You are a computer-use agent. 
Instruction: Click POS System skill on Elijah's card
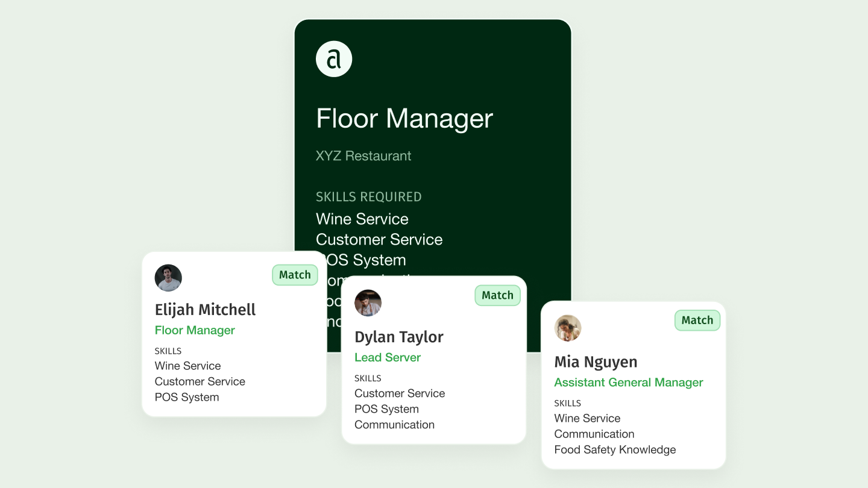click(187, 397)
